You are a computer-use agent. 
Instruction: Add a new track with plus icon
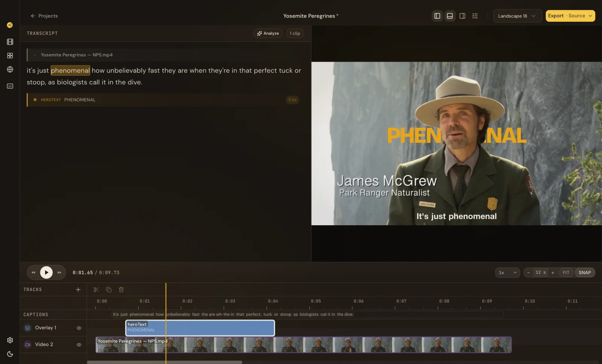pyautogui.click(x=78, y=290)
